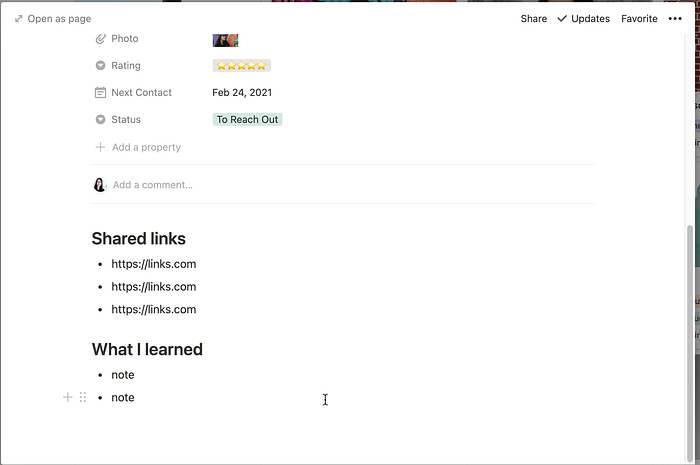Click the vertical scrollbar of the page
Image resolution: width=700 pixels, height=465 pixels.
(690, 344)
